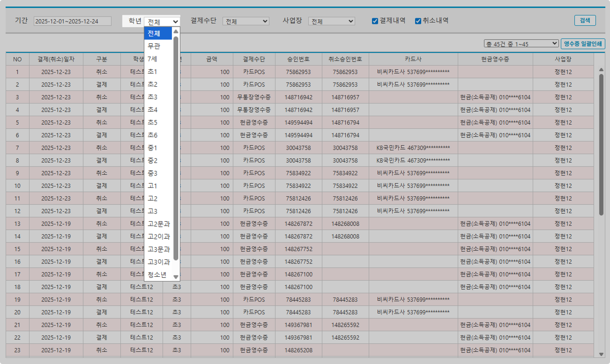Click main table vertical scrollbar thumb

tap(601, 145)
